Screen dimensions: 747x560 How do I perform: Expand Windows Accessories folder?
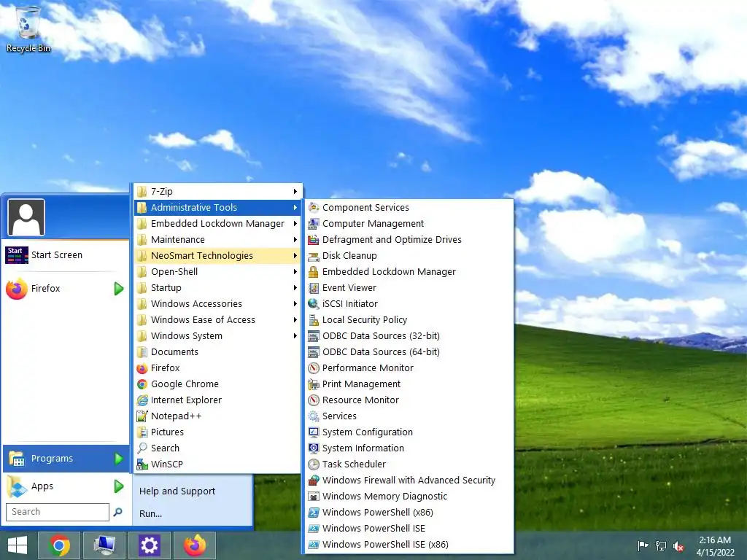(217, 304)
